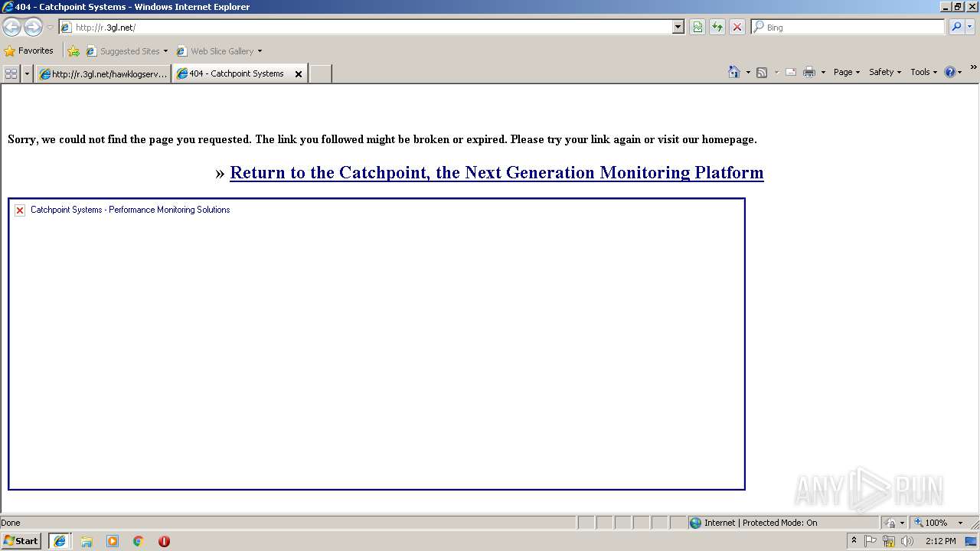Viewport: 980px width, 551px height.
Task: Open the Page menu
Action: click(846, 72)
